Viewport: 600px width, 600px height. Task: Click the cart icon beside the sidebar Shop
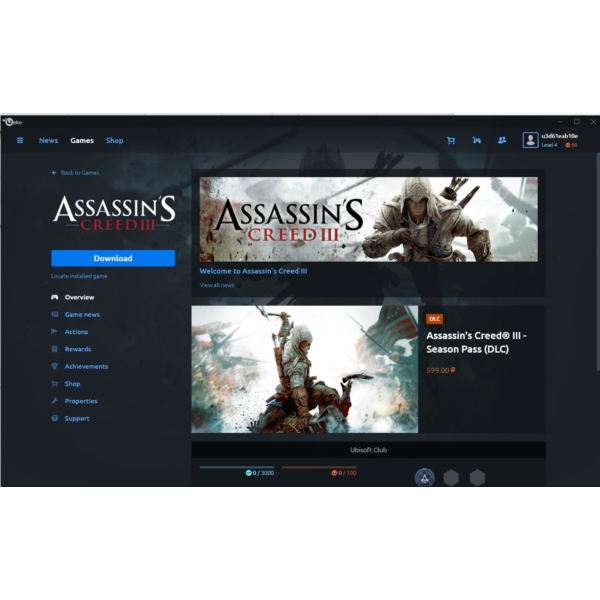(55, 384)
